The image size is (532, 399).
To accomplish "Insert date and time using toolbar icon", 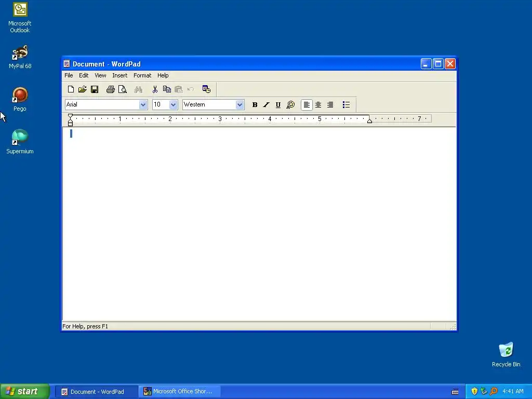I will point(206,89).
